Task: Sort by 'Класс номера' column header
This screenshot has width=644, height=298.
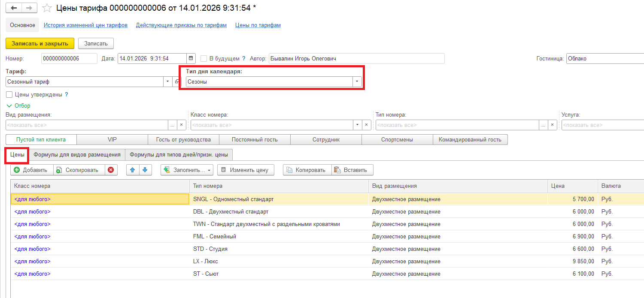Action: point(100,186)
